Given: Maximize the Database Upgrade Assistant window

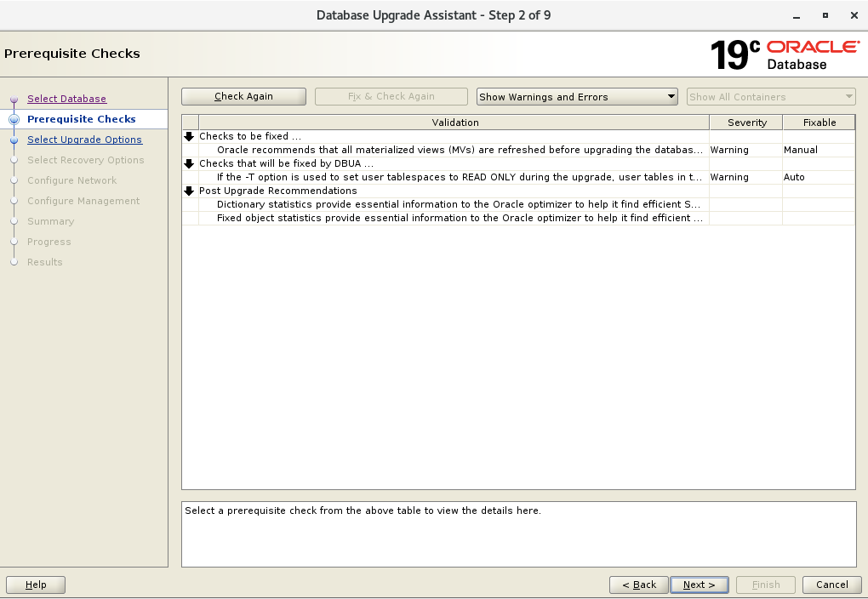Looking at the screenshot, I should tap(825, 15).
